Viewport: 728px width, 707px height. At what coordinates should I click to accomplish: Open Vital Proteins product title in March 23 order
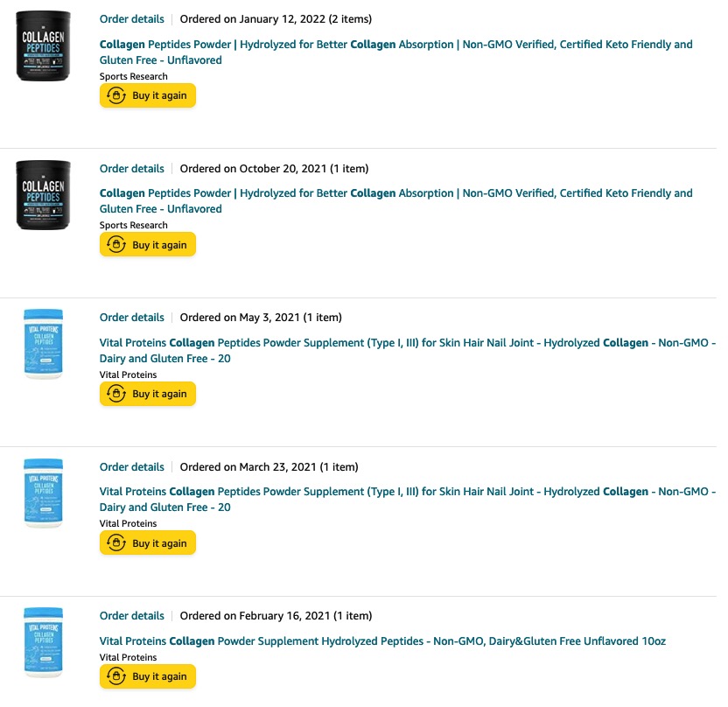[408, 500]
